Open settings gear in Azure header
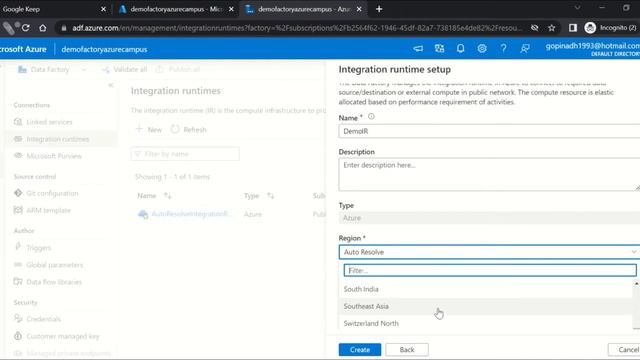 [x=482, y=49]
